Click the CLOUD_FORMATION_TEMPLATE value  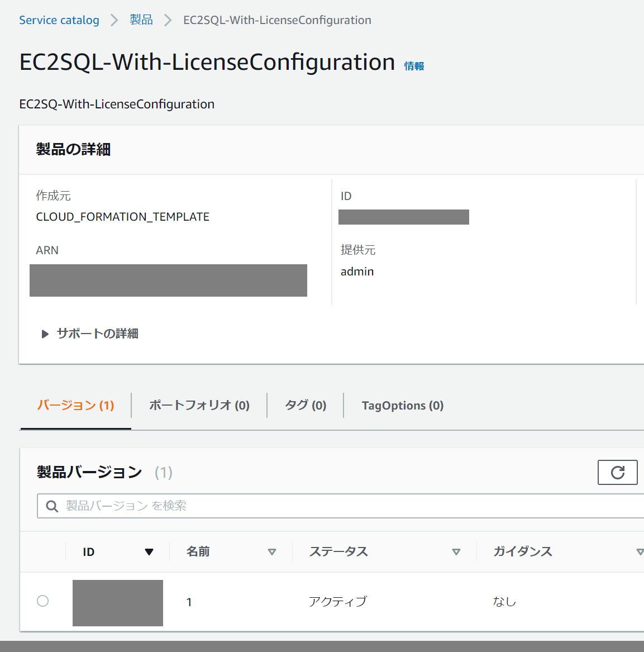tap(123, 217)
